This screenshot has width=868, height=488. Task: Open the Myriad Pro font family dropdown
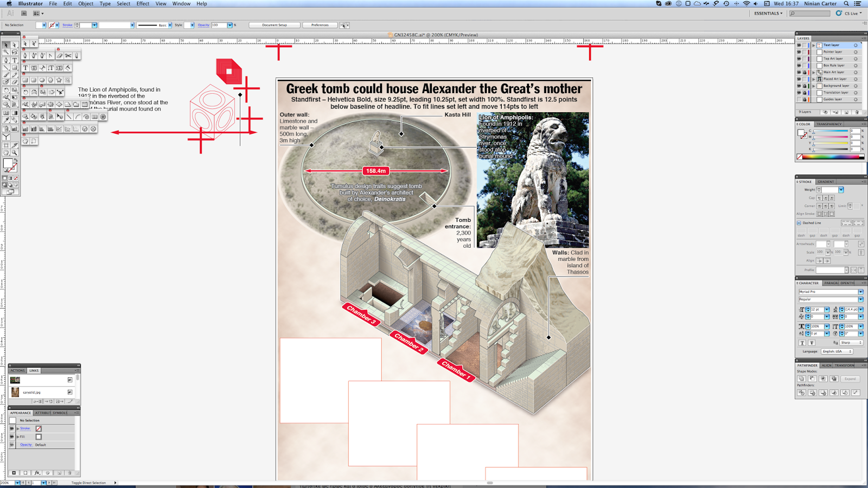[x=860, y=292]
